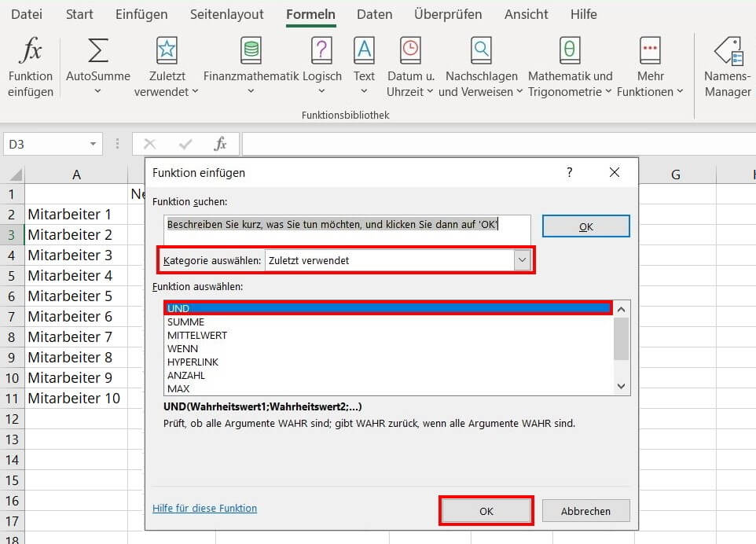Open the Finanzmathematik book icon
The image size is (756, 544).
point(251,50)
